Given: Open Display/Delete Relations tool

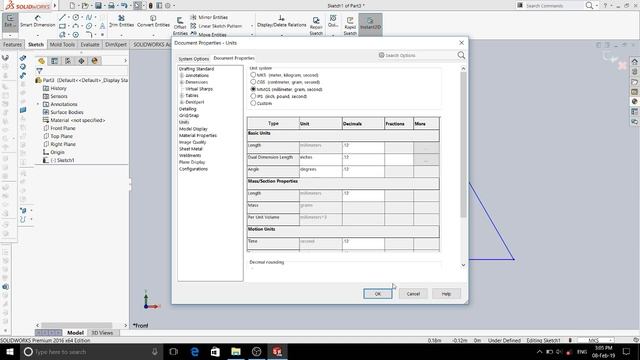Looking at the screenshot, I should pyautogui.click(x=281, y=21).
